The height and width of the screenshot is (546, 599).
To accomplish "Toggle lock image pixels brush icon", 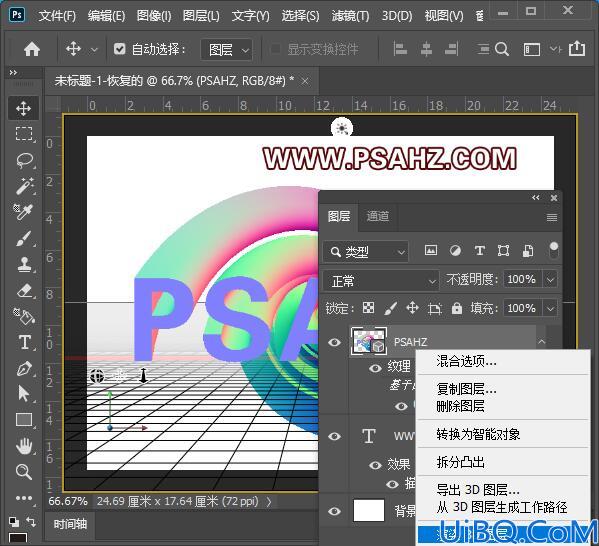I will pos(390,308).
